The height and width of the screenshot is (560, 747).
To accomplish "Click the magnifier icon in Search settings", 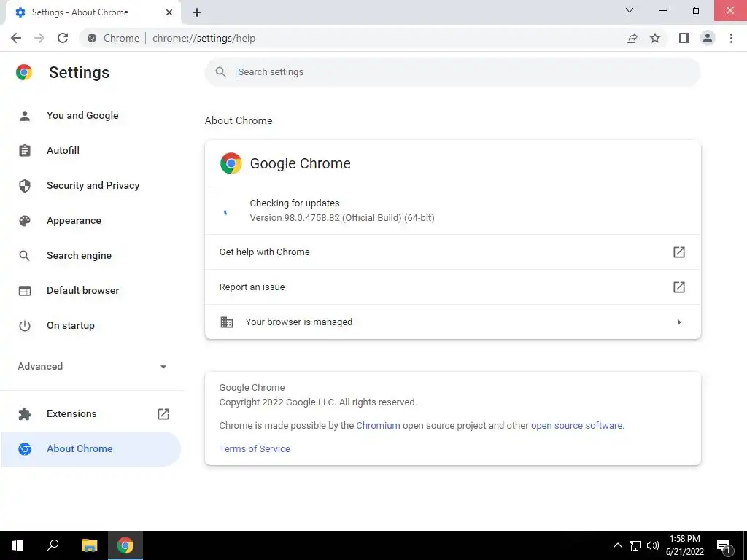I will (220, 72).
